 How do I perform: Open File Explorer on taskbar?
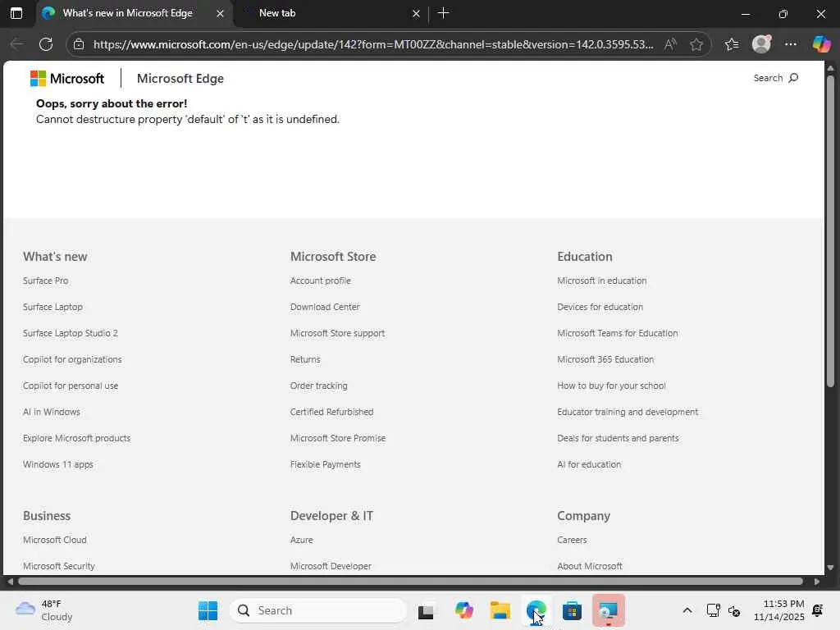500,610
